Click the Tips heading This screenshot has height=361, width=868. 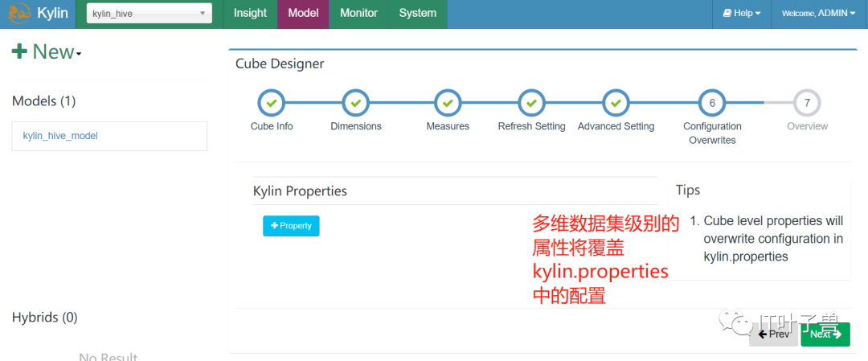click(x=688, y=190)
